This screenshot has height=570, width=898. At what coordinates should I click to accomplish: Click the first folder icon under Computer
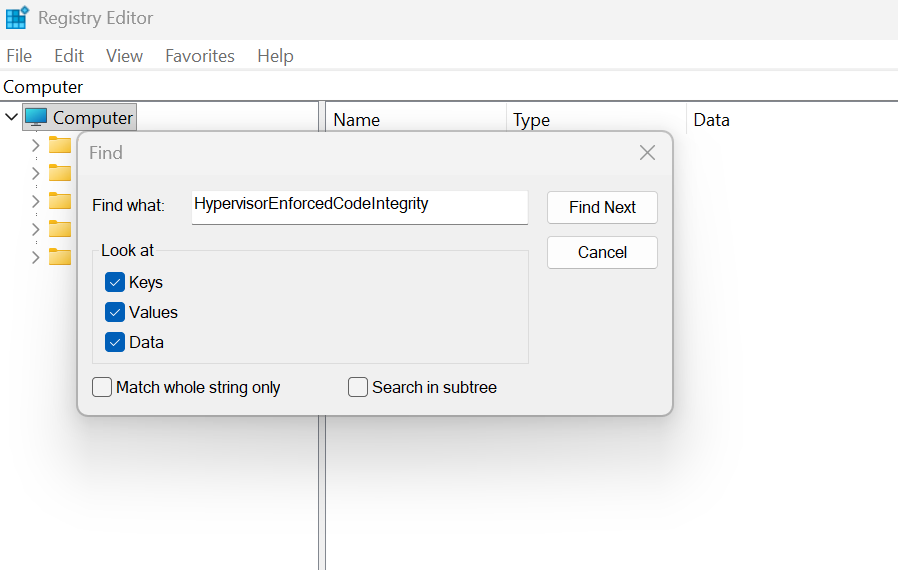[60, 145]
